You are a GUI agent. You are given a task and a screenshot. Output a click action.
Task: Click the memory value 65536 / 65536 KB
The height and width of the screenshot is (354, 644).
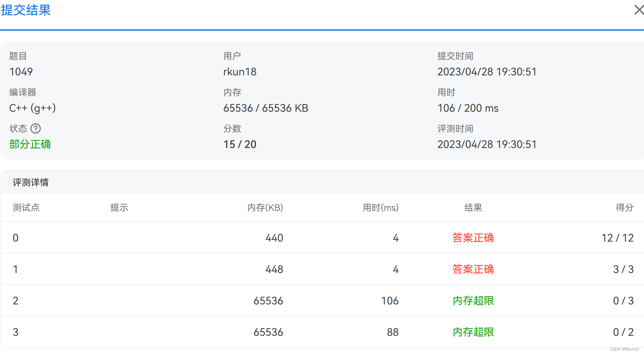pyautogui.click(x=266, y=108)
